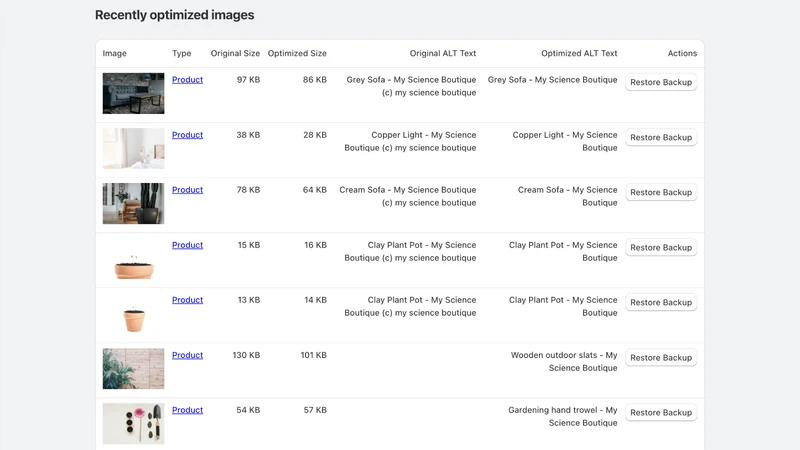Restore Backup for the 15 KB Clay Plant Pot

[661, 247]
